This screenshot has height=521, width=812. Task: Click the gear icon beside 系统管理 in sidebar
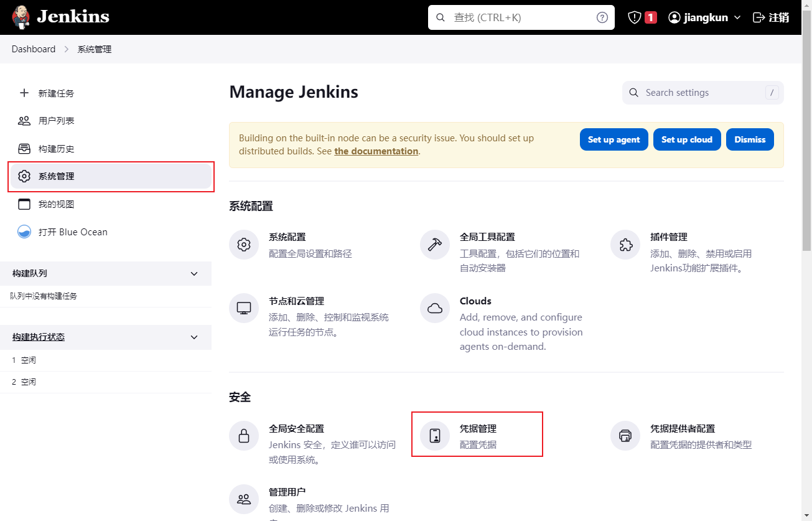click(x=24, y=176)
